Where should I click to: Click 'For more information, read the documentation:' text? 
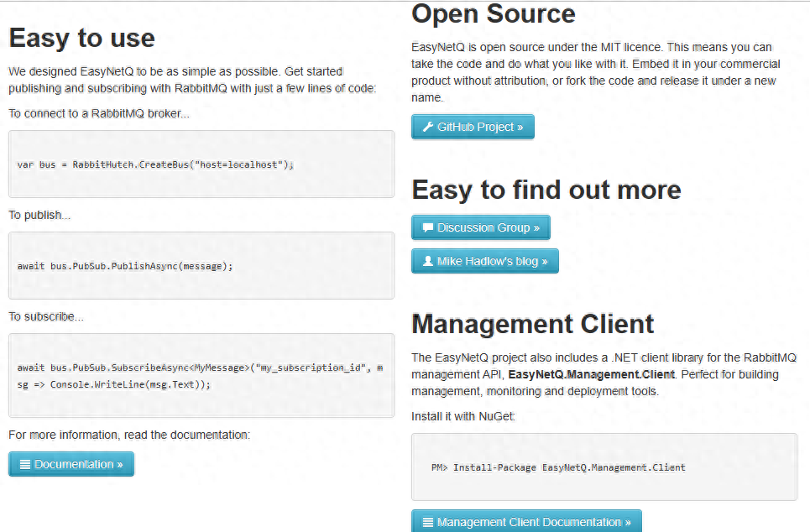tap(129, 435)
